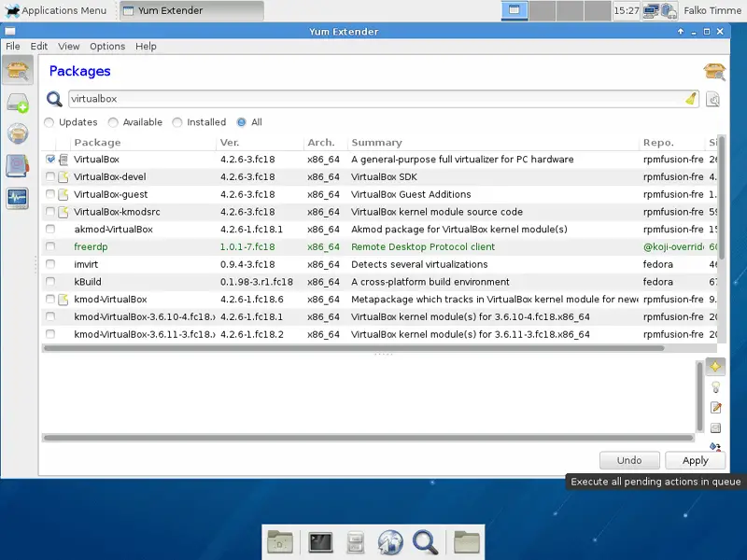Show package description with the yellow star icon
This screenshot has height=560, width=747.
pyautogui.click(x=715, y=366)
